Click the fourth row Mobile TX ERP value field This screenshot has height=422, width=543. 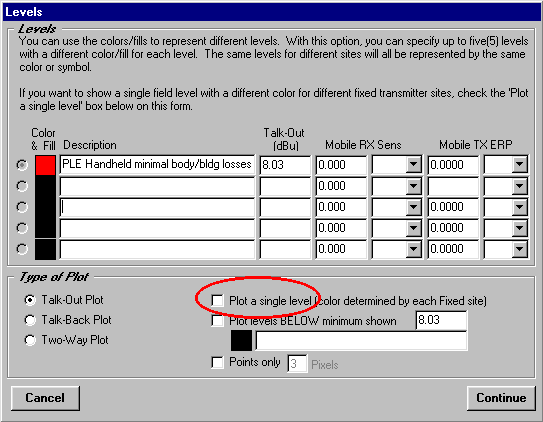click(x=453, y=228)
